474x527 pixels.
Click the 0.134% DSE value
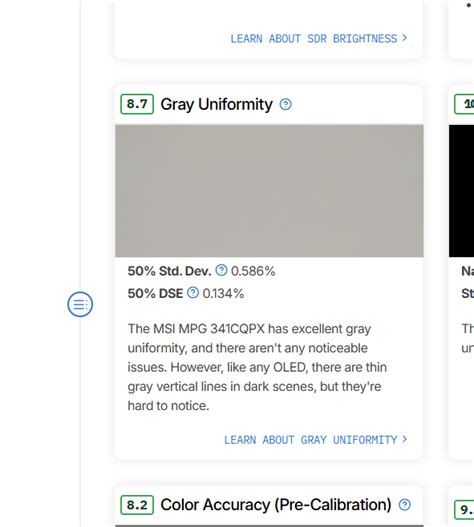pyautogui.click(x=223, y=294)
